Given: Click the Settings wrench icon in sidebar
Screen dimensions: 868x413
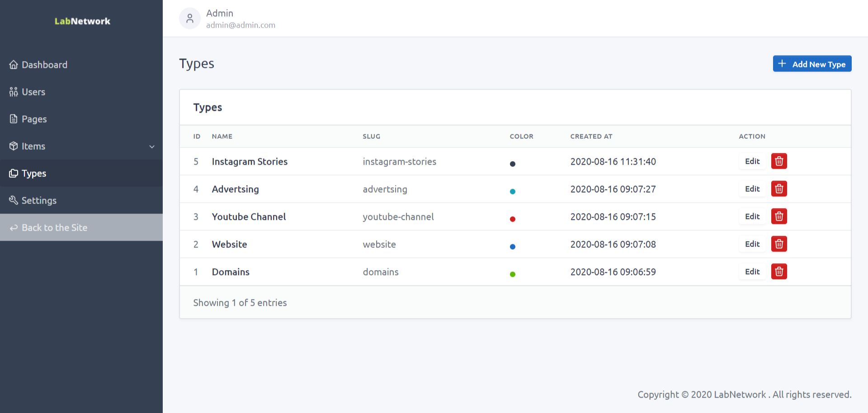Looking at the screenshot, I should (14, 200).
